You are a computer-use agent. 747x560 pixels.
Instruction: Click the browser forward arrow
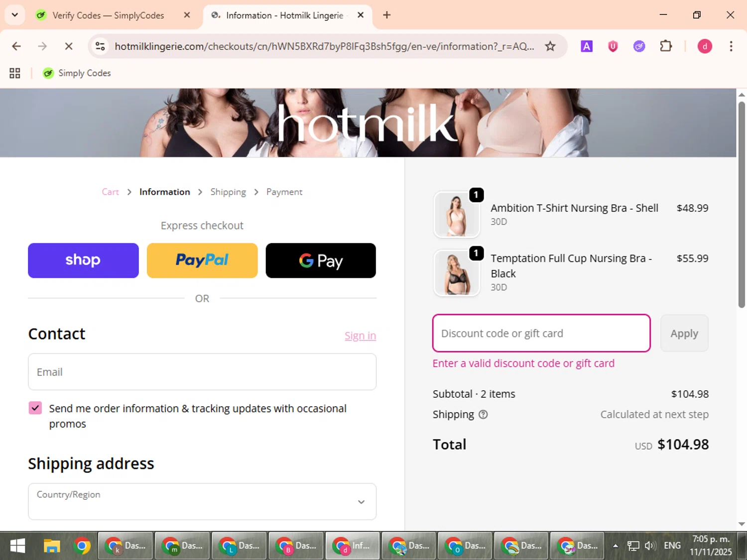coord(42,46)
